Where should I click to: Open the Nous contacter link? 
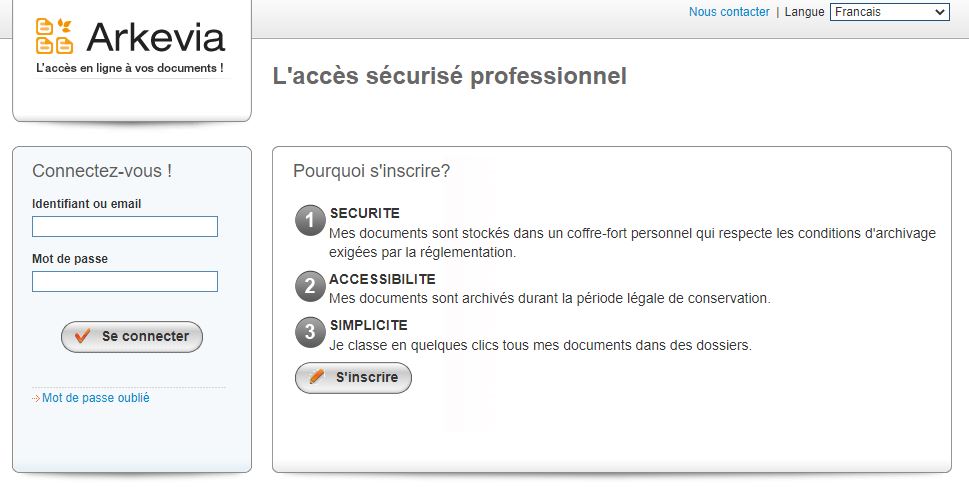click(729, 12)
